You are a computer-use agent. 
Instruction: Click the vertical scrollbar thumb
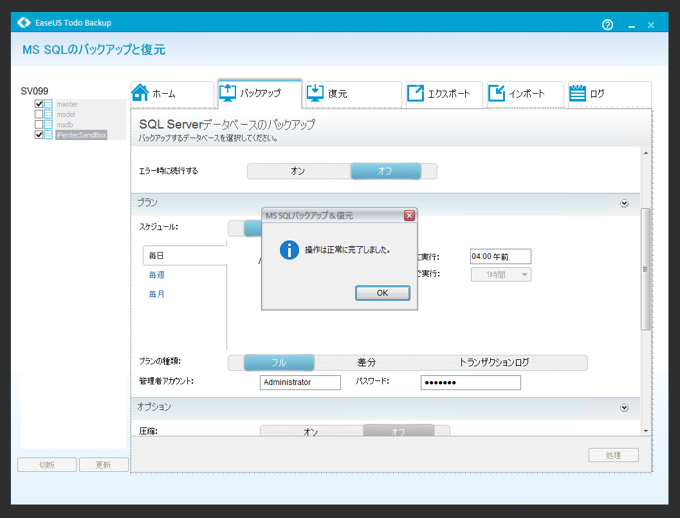tap(645, 269)
